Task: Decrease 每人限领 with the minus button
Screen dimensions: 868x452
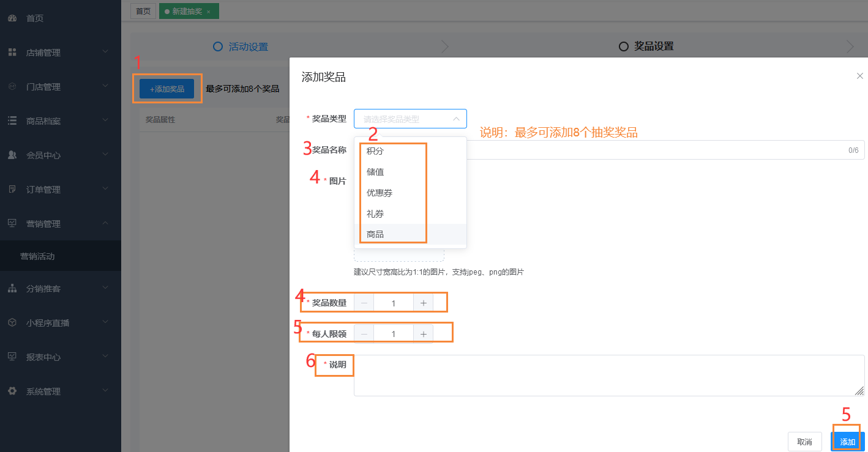Action: [x=364, y=334]
